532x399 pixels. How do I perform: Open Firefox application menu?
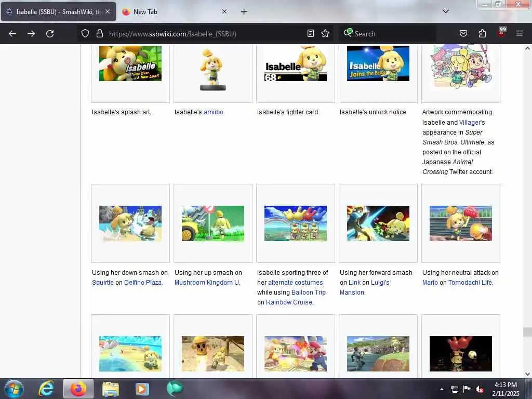tap(519, 33)
